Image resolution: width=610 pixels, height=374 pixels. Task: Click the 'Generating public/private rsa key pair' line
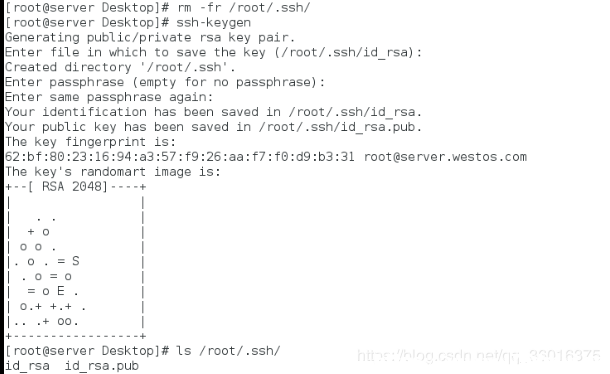click(x=150, y=37)
